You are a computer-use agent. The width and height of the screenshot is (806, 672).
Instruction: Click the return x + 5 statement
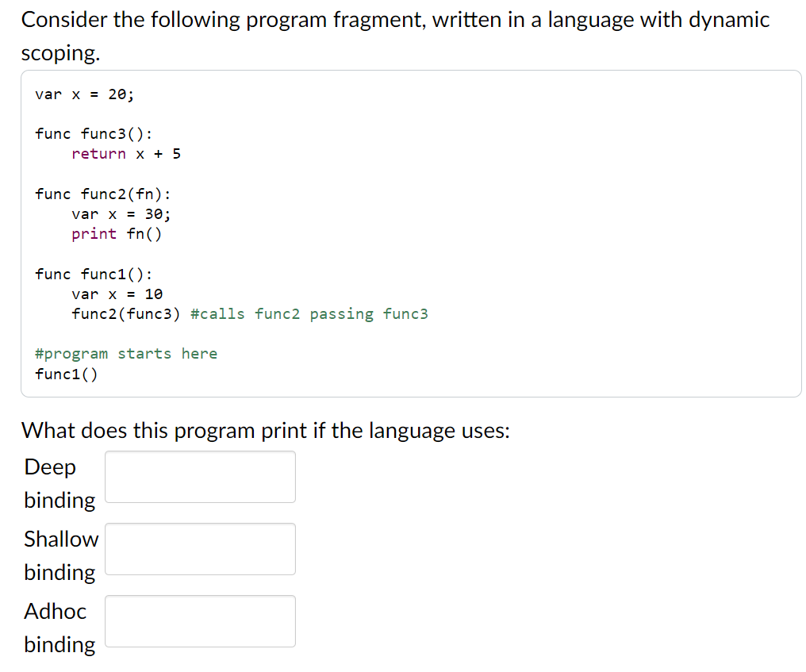point(125,154)
